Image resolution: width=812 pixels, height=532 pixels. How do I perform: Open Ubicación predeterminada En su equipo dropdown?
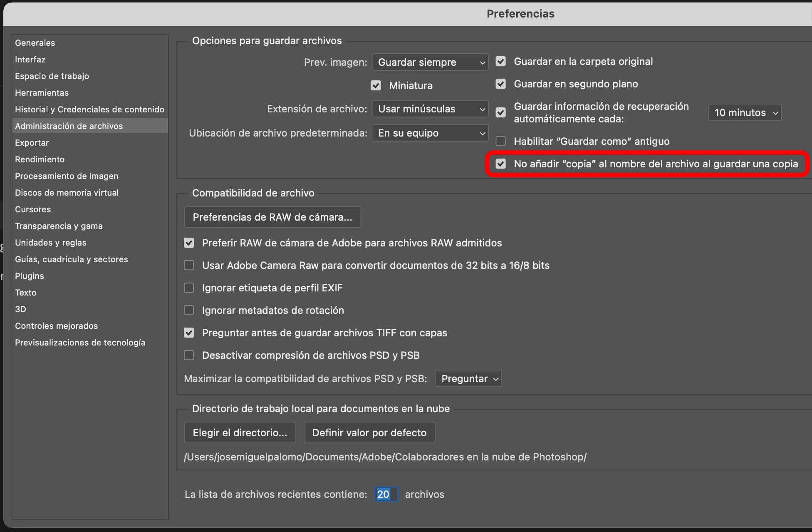tap(430, 133)
